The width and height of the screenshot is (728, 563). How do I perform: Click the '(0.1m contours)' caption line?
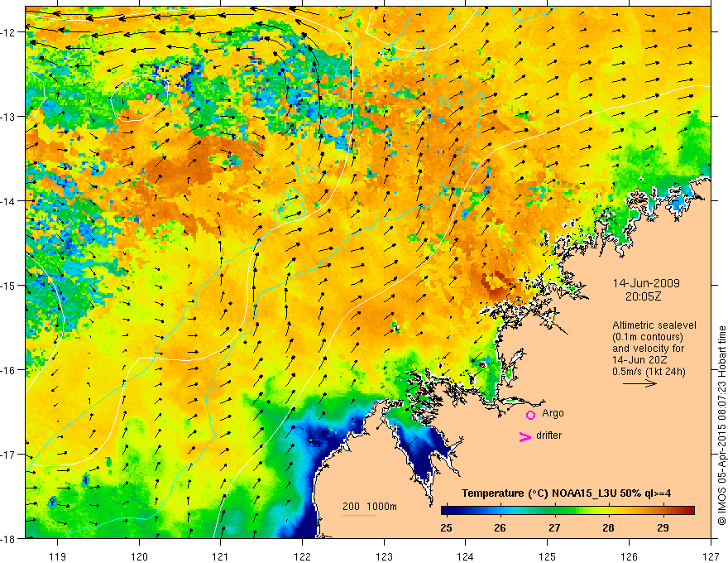pyautogui.click(x=648, y=337)
